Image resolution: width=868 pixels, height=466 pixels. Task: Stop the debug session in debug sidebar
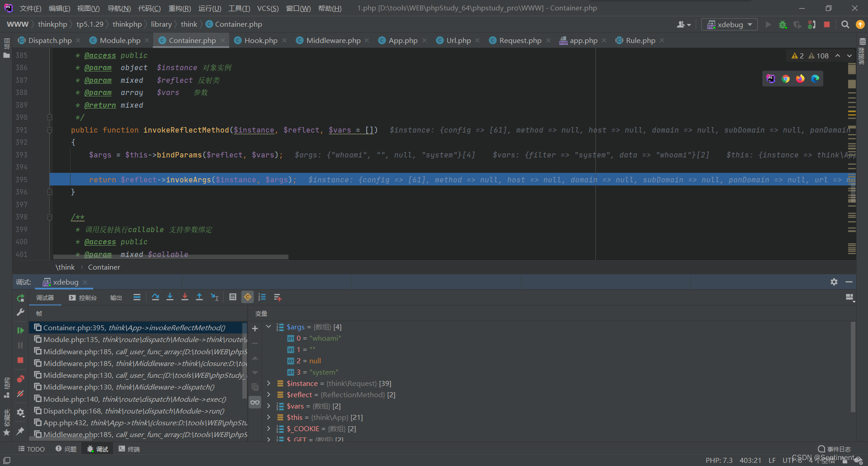point(20,360)
